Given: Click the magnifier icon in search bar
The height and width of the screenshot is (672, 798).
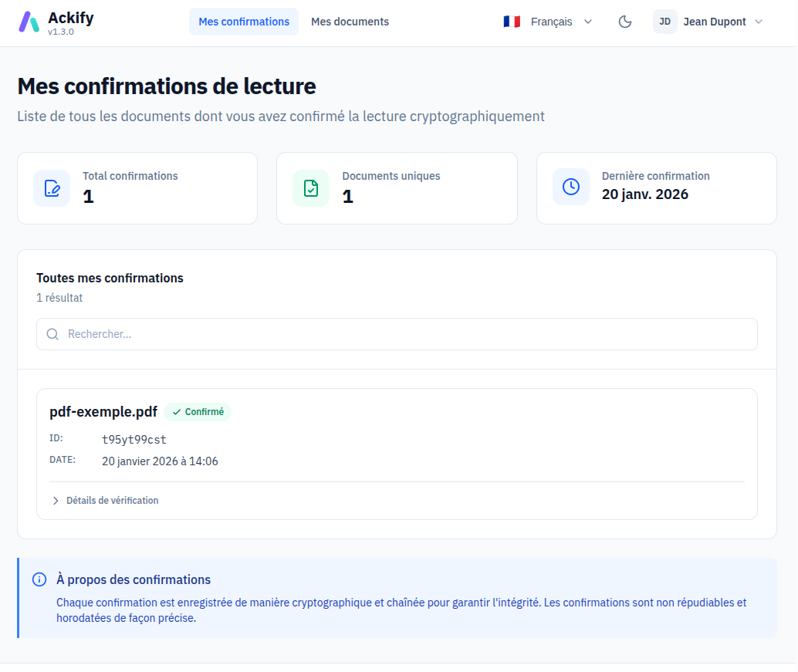Looking at the screenshot, I should point(52,334).
